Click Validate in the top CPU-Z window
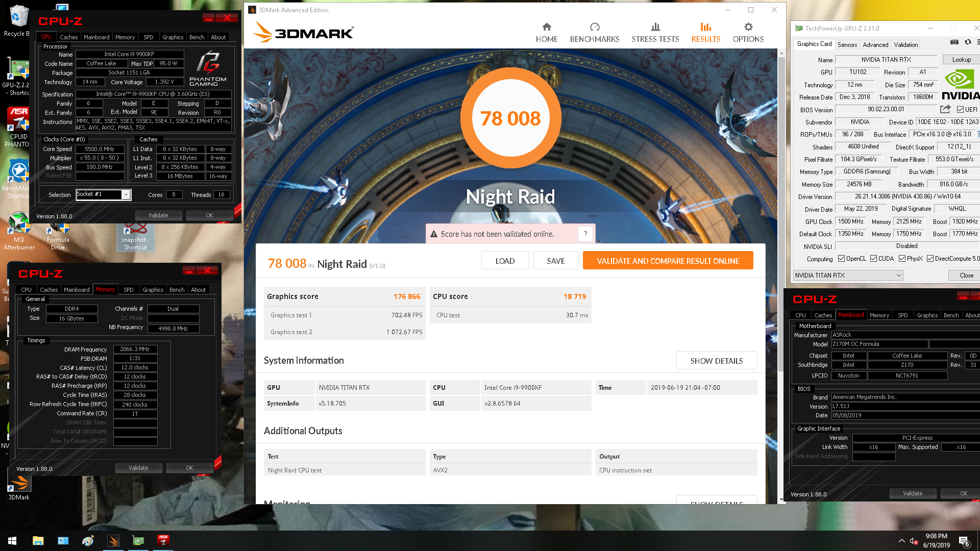 (x=158, y=216)
